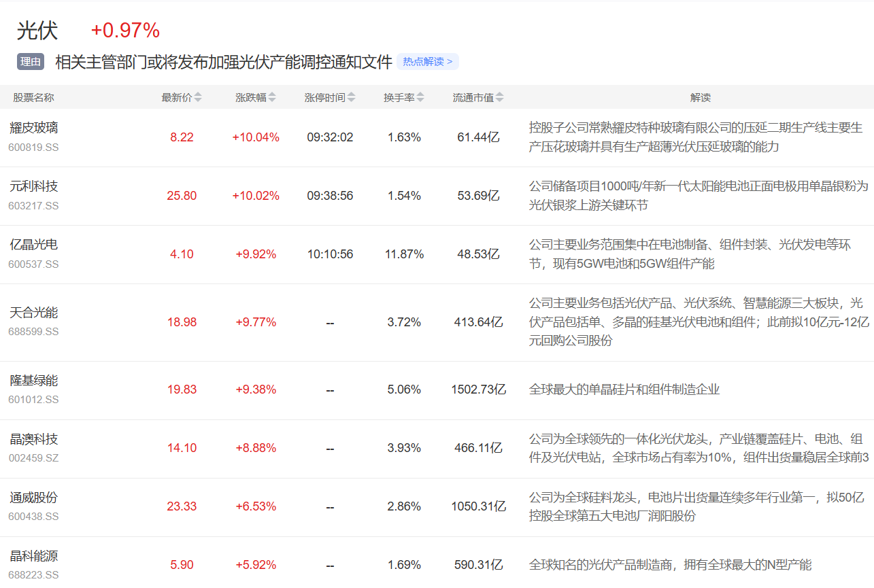The image size is (874, 588).
Task: Open stock 通威股份
Action: [34, 498]
